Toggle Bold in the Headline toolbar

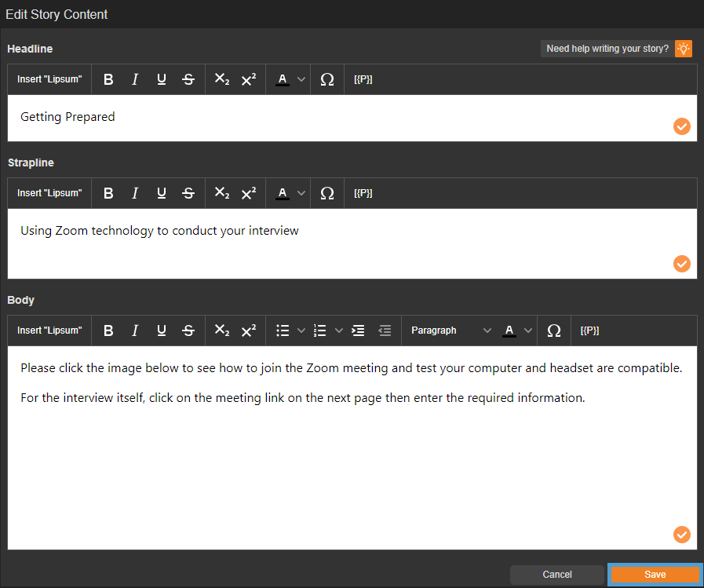click(x=108, y=79)
